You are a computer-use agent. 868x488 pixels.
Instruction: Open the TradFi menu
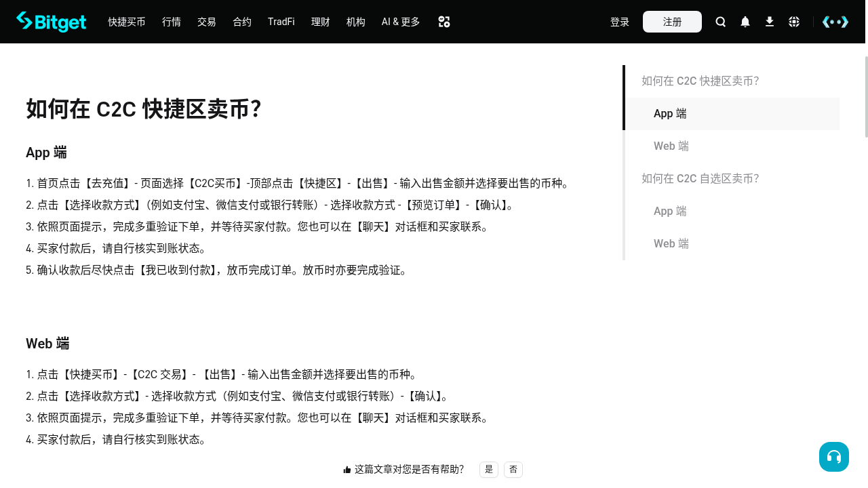[281, 22]
